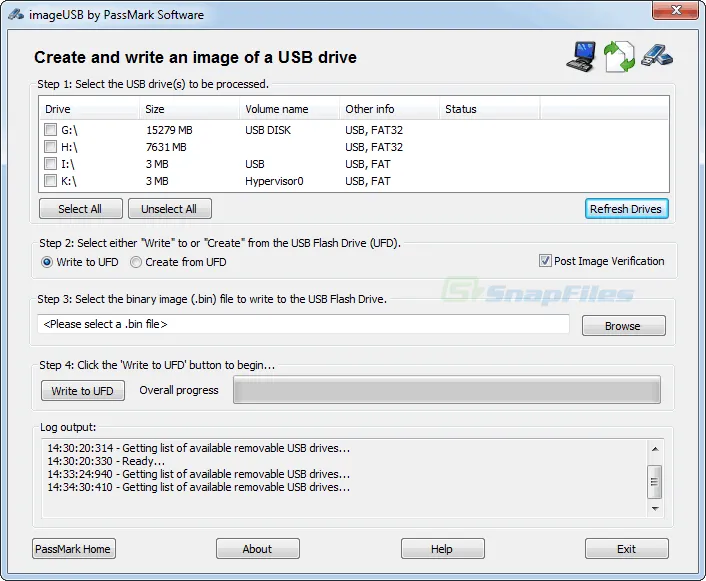
Task: Click Refresh Drives button
Action: pyautogui.click(x=626, y=209)
